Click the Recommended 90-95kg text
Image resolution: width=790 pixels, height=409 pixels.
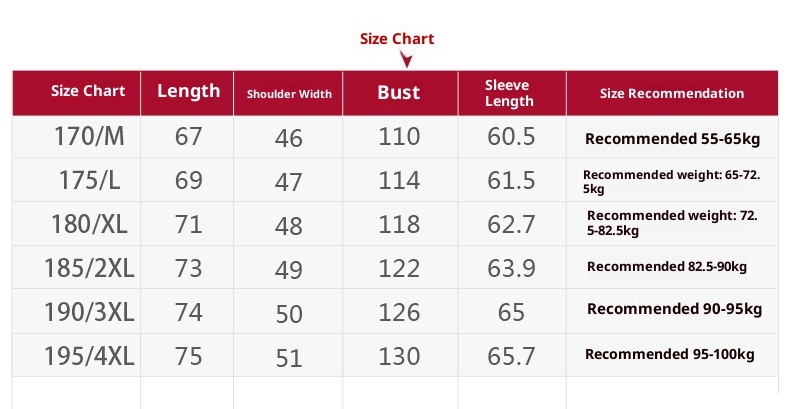pos(674,309)
